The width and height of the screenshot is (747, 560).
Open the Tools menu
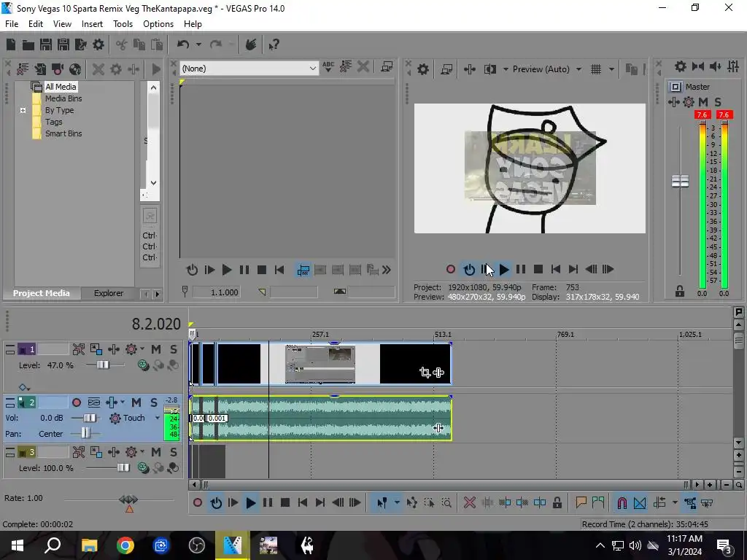coord(123,24)
